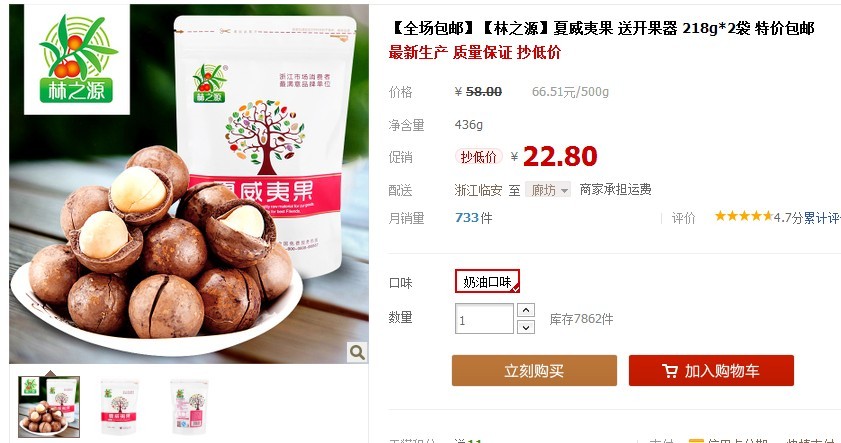Screen dimensions: 841x443
Task: Click the 加入购物车 add to cart button
Action: (x=711, y=370)
